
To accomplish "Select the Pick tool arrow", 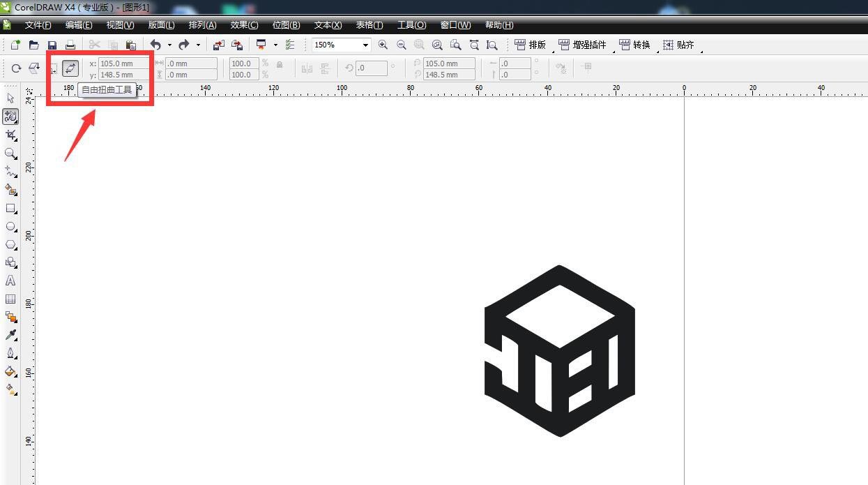I will coord(10,98).
